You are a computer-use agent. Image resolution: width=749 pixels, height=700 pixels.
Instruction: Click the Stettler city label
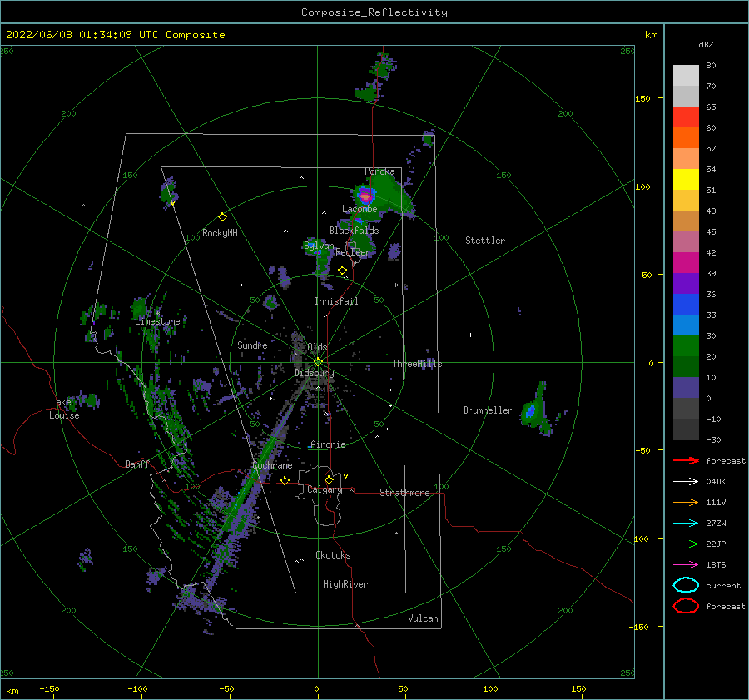(x=485, y=241)
